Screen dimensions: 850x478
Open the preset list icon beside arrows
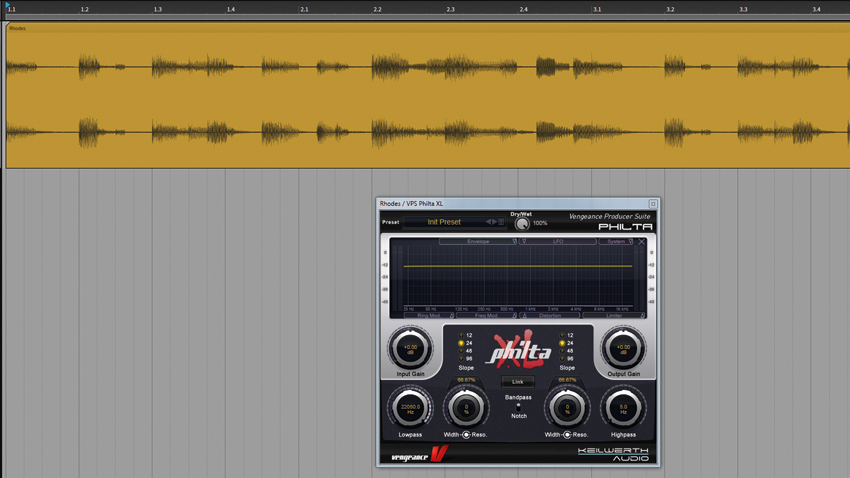[x=501, y=222]
